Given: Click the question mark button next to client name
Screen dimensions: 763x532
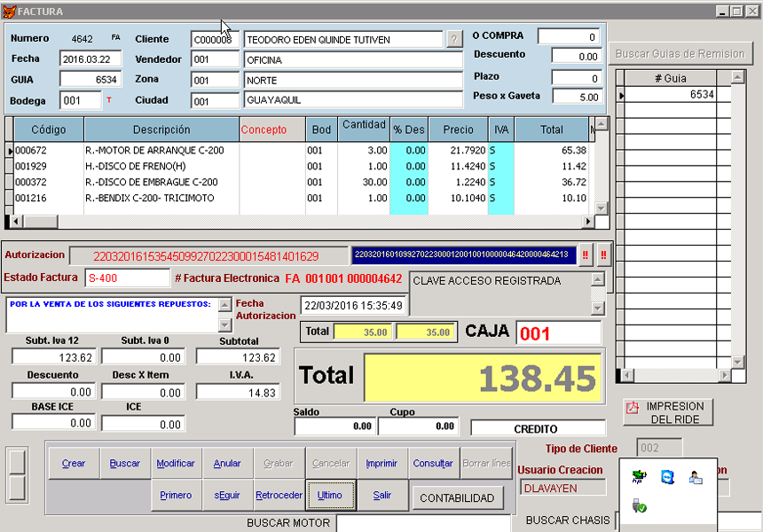Looking at the screenshot, I should [454, 40].
